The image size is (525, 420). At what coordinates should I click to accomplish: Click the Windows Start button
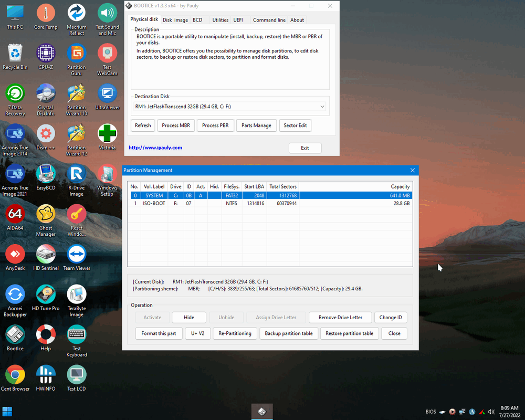pos(7,412)
